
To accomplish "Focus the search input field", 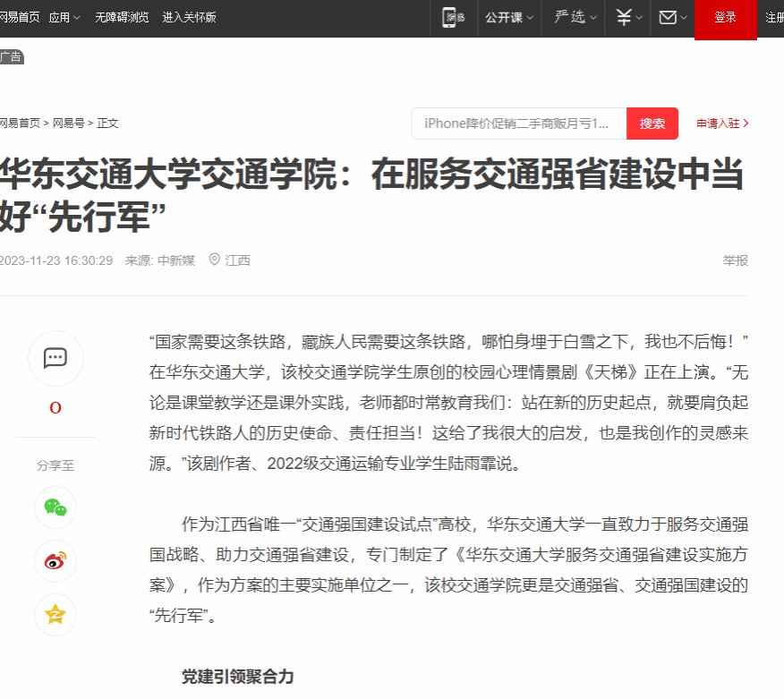I will [519, 124].
